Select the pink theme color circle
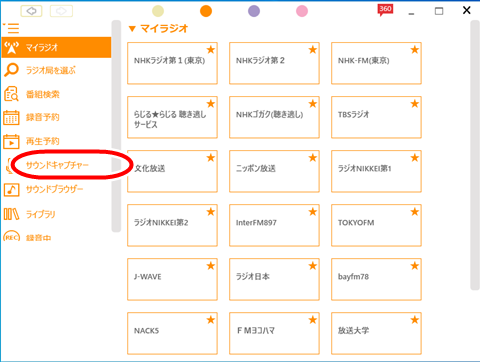 pos(302,11)
